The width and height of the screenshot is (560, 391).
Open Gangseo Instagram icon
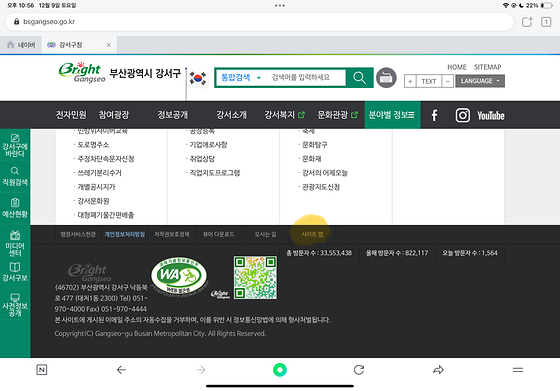point(462,115)
